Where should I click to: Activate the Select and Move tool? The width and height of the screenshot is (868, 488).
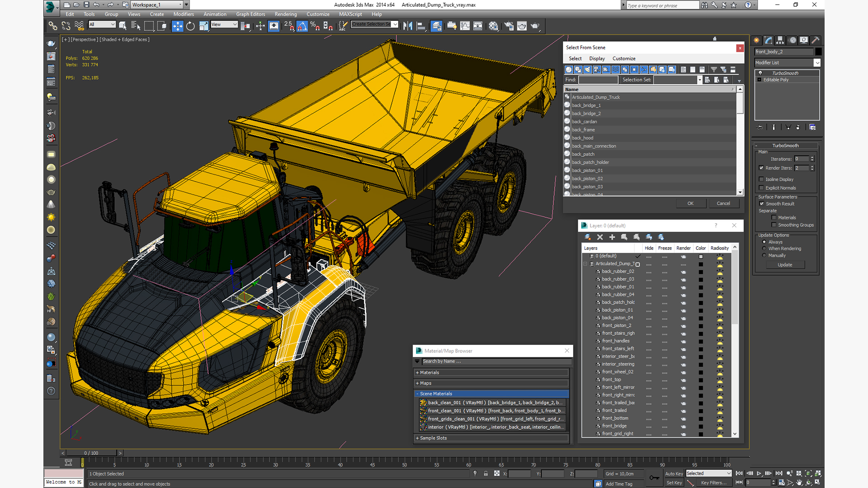(178, 26)
